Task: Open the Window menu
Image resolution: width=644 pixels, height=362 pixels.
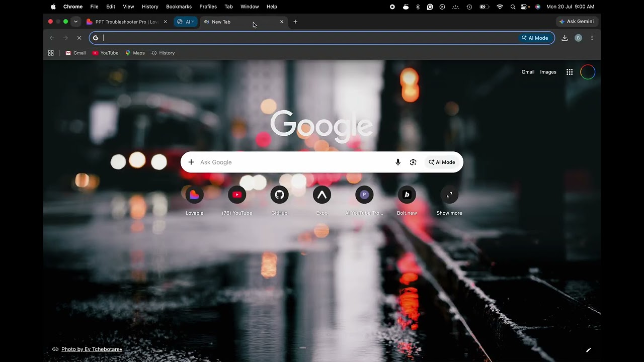Action: pos(250,7)
